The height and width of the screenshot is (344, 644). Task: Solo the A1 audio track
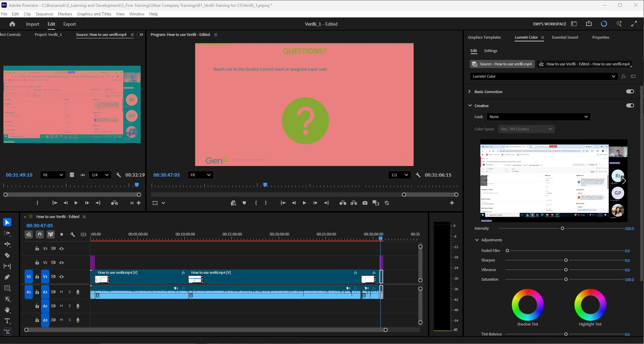click(70, 292)
